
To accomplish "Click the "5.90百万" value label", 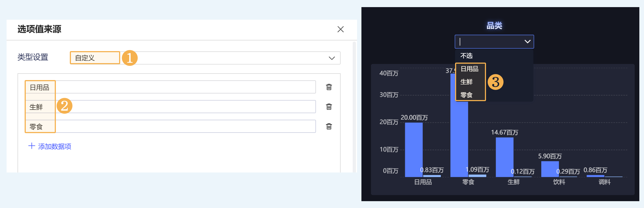I will pos(550,156).
